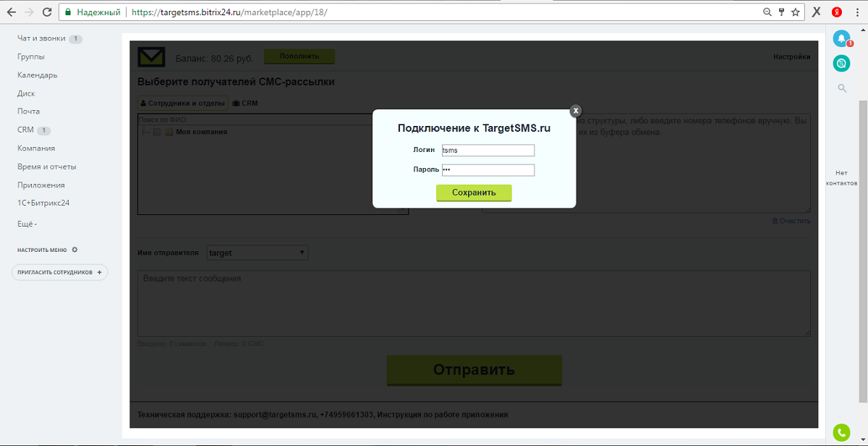Click the right panel search icon

click(842, 88)
